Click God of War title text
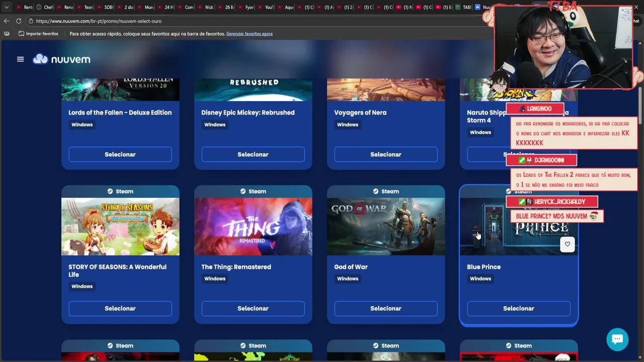The height and width of the screenshot is (362, 644). tap(351, 267)
